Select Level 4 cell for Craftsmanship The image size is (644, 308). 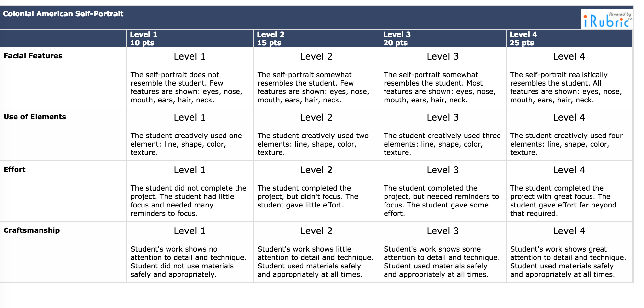click(569, 252)
